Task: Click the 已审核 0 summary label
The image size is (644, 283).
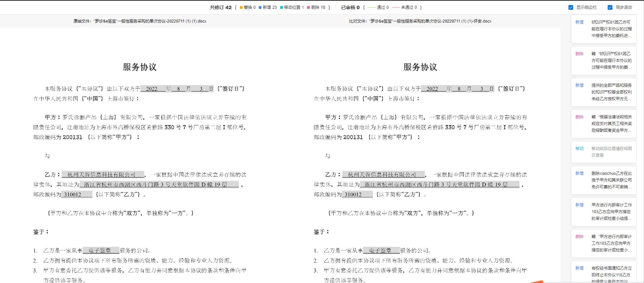Action: 351,8
